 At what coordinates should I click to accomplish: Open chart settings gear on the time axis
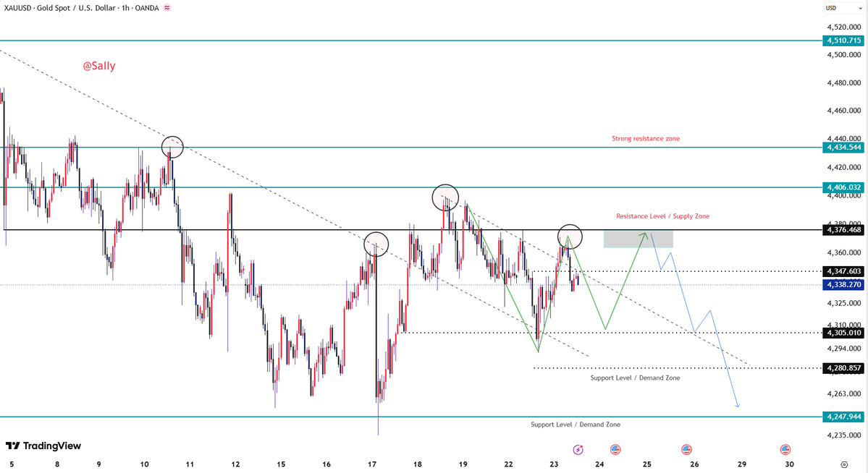[x=843, y=465]
